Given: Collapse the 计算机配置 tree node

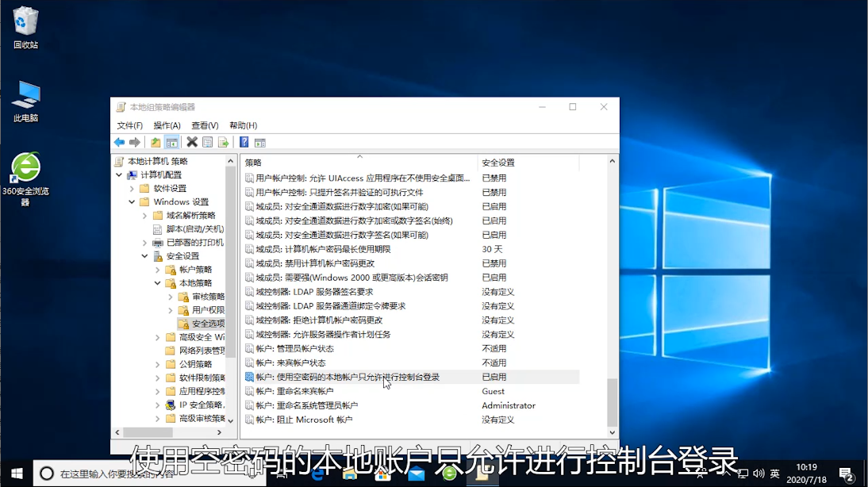Looking at the screenshot, I should [x=120, y=175].
